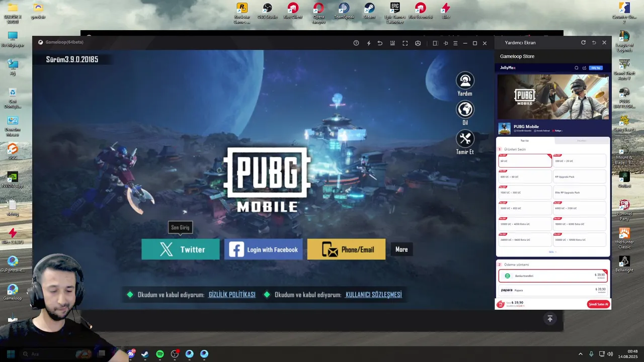The height and width of the screenshot is (362, 644).
Task: Log in with the Twitter button
Action: pos(181,249)
